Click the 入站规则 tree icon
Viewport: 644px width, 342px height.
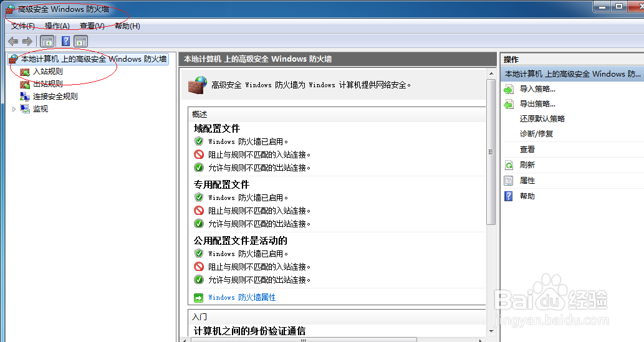coord(25,72)
